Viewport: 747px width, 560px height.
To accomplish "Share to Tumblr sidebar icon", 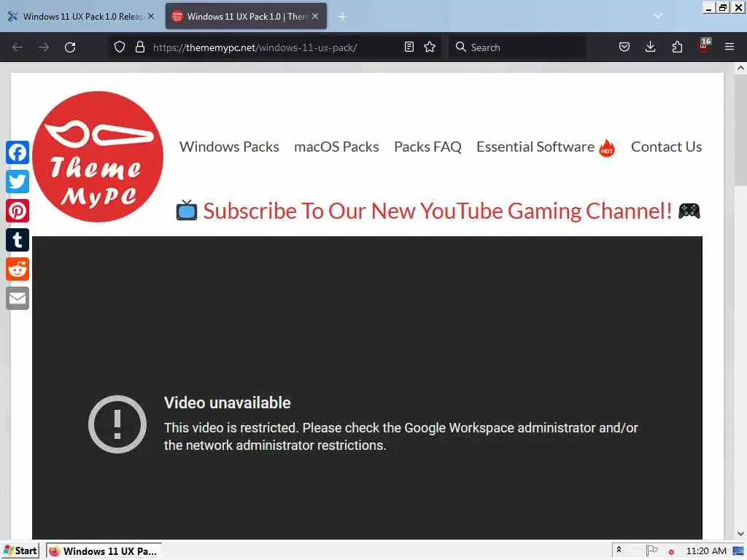I will [18, 240].
